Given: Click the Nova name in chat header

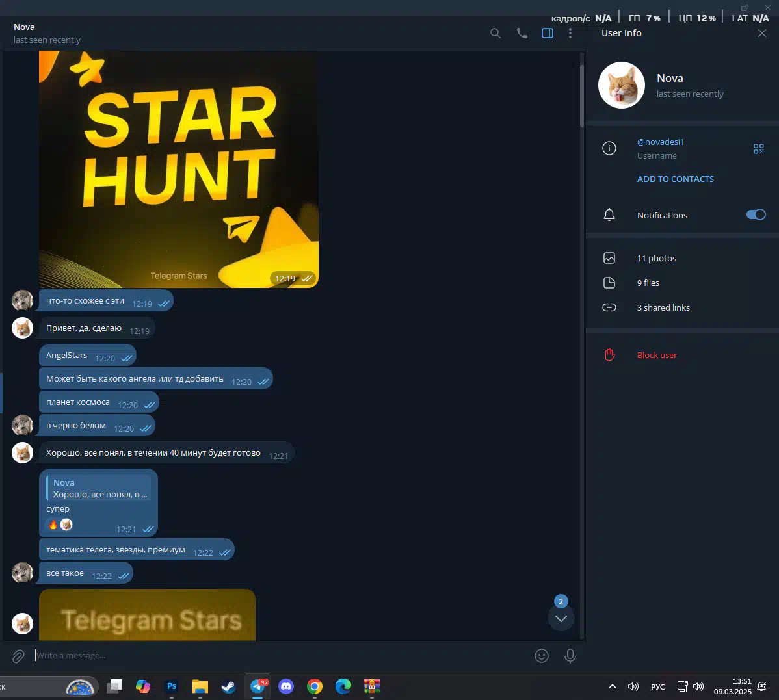Looking at the screenshot, I should (x=24, y=27).
